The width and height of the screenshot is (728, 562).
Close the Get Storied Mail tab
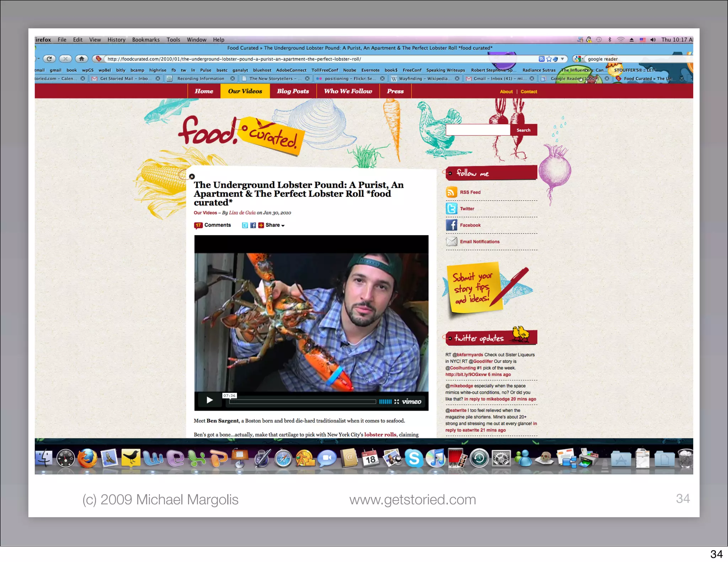(157, 79)
